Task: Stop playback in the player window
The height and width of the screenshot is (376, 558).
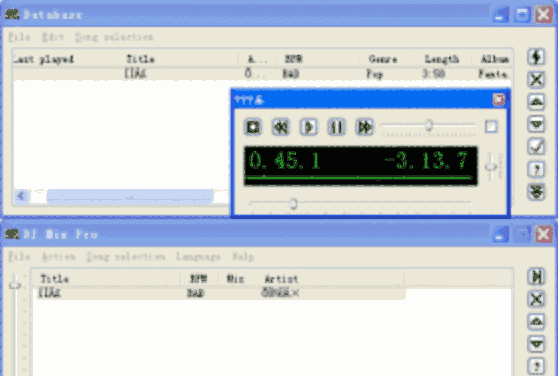Action: tap(253, 127)
